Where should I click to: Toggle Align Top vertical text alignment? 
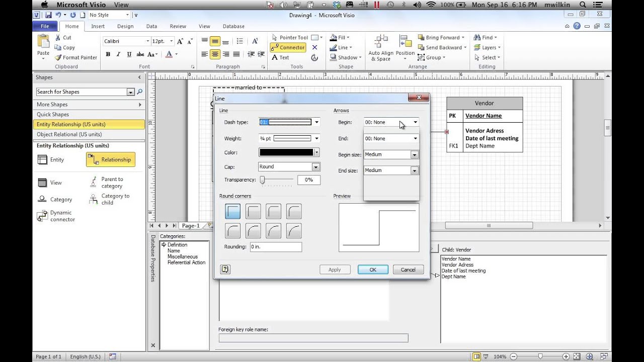[204, 41]
